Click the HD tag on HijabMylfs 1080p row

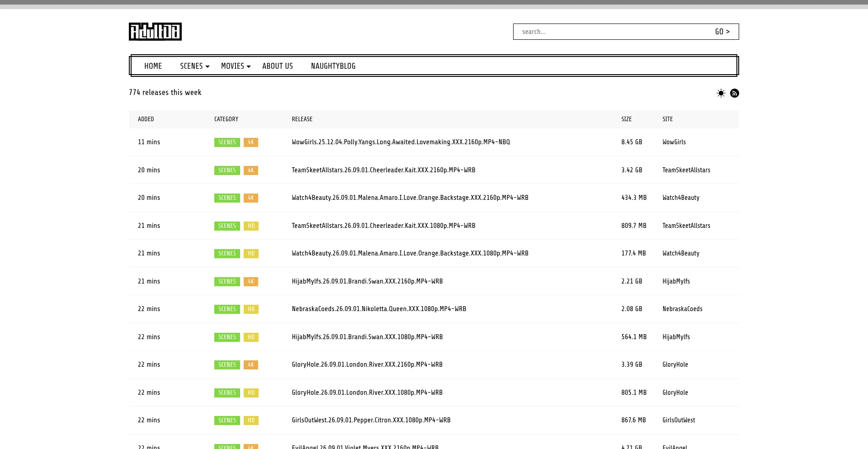251,337
